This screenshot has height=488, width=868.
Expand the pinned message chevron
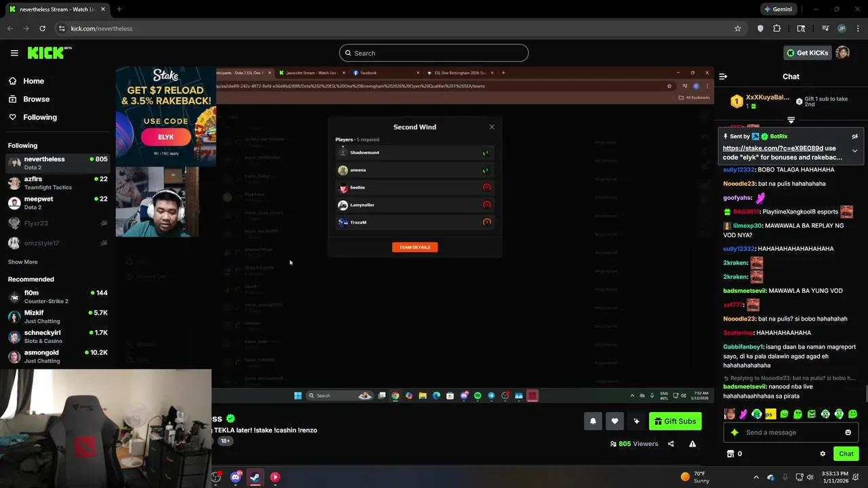854,150
